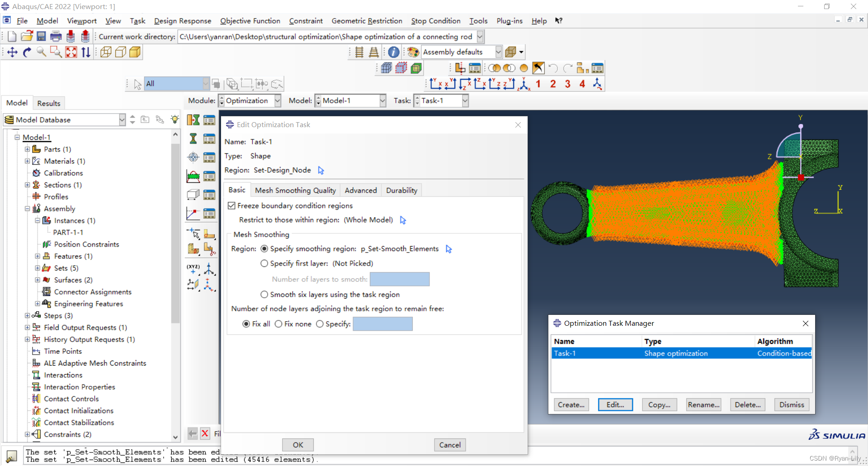Open the Objective Function Manager icon
The height and width of the screenshot is (466, 868).
coord(209,157)
